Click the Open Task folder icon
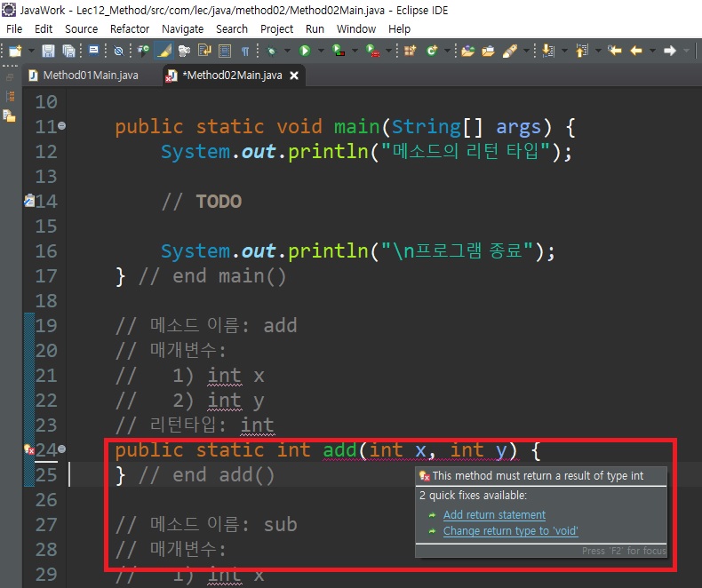 tap(488, 51)
